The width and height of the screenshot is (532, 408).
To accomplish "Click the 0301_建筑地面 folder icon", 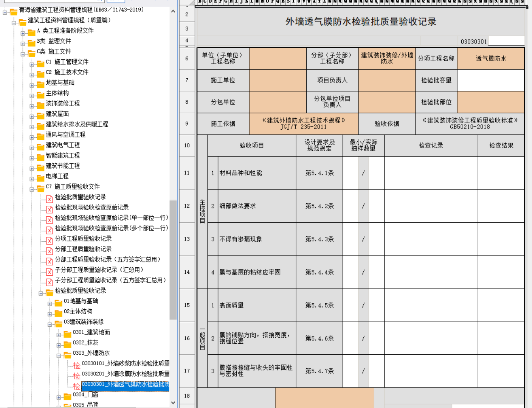I will pos(67,333).
